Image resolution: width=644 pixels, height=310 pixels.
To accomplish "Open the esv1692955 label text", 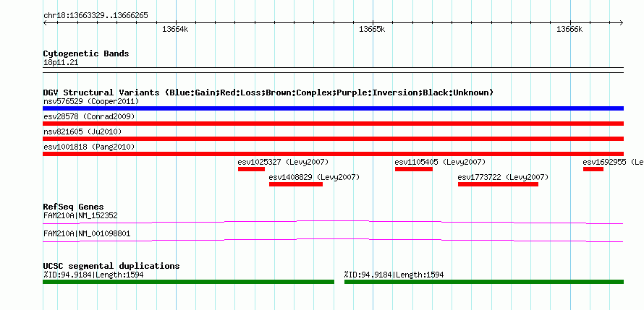I will point(613,162).
